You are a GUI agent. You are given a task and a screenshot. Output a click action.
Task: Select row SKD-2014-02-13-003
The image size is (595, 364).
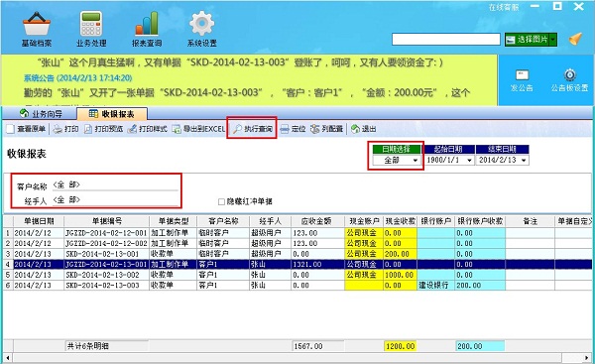click(x=297, y=285)
